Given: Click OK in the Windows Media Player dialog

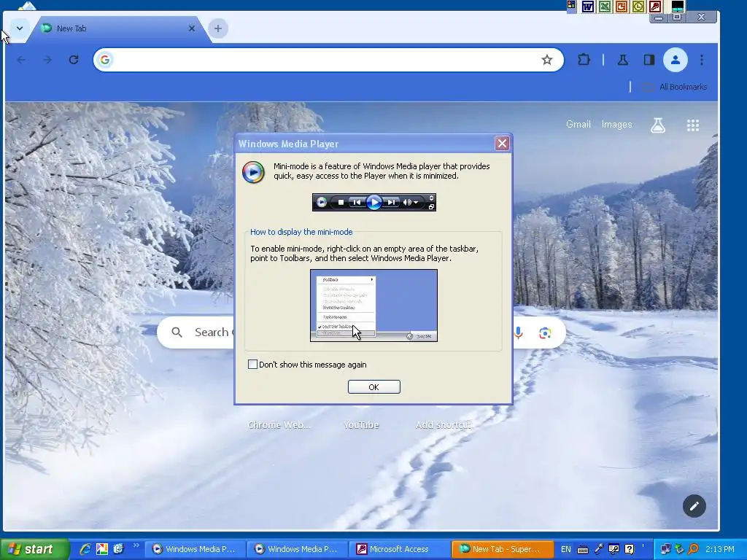Looking at the screenshot, I should (x=374, y=386).
